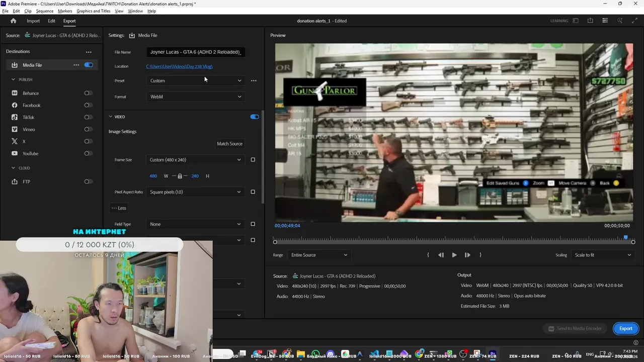Image resolution: width=644 pixels, height=362 pixels.
Task: Check the Field Type match source checkbox
Action: coord(253,224)
